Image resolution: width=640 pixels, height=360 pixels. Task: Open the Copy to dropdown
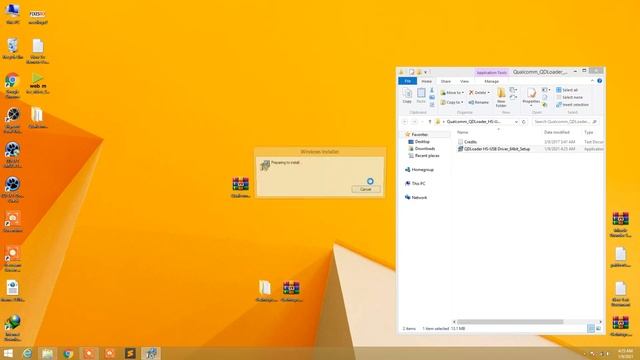(x=451, y=102)
